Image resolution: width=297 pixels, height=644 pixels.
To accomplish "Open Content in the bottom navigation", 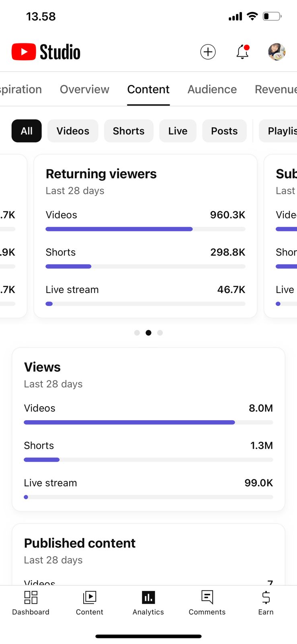I will click(90, 603).
